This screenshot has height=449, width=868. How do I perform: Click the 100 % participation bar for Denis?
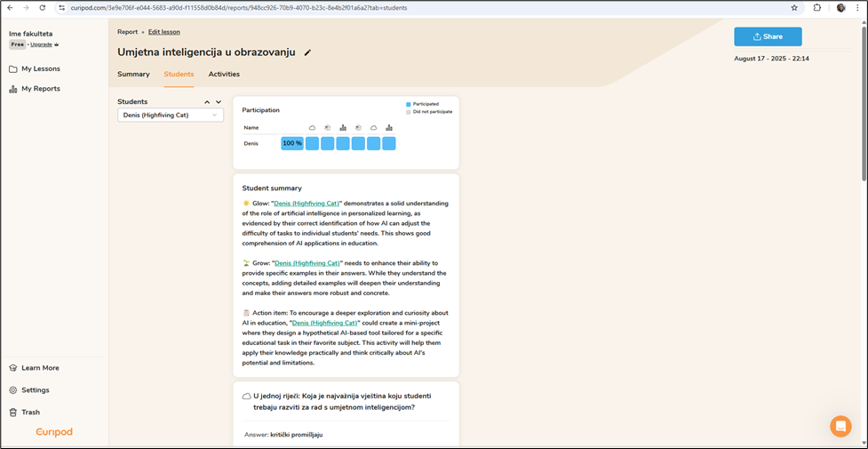292,143
